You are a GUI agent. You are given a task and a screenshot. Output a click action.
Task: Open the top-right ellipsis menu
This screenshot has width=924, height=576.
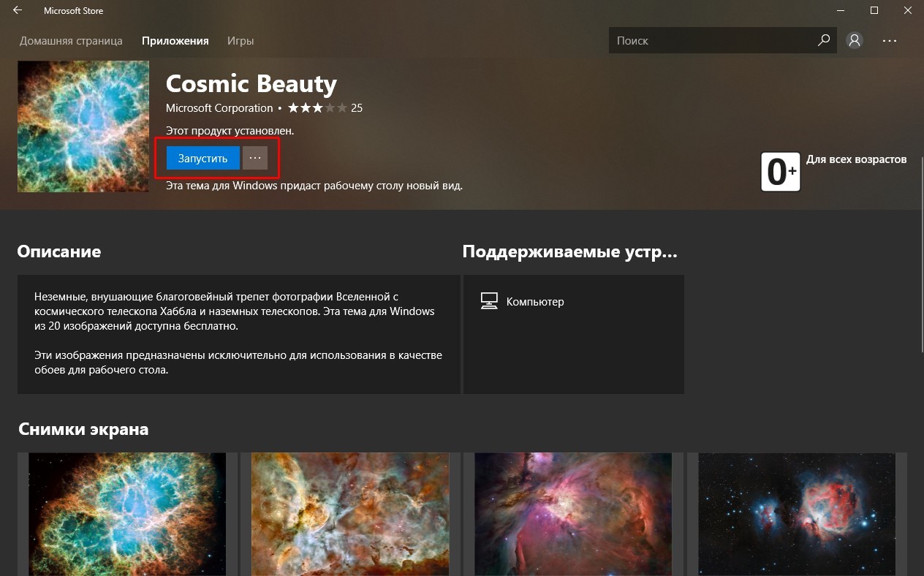point(889,41)
